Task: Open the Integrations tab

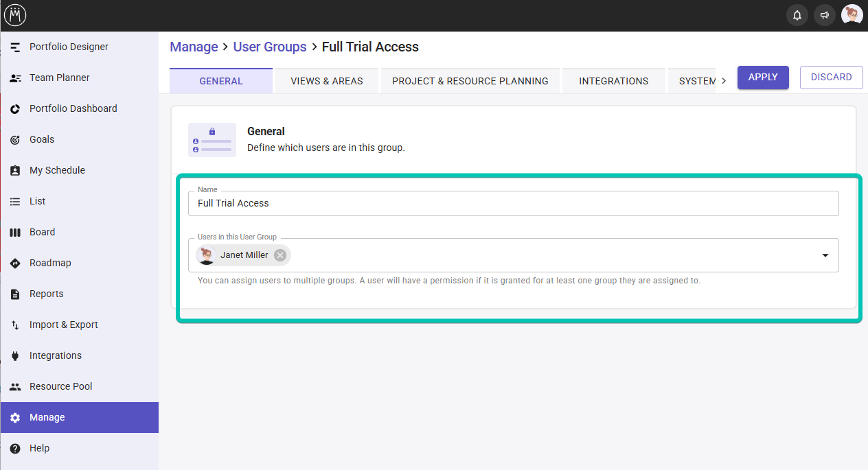Action: [613, 81]
